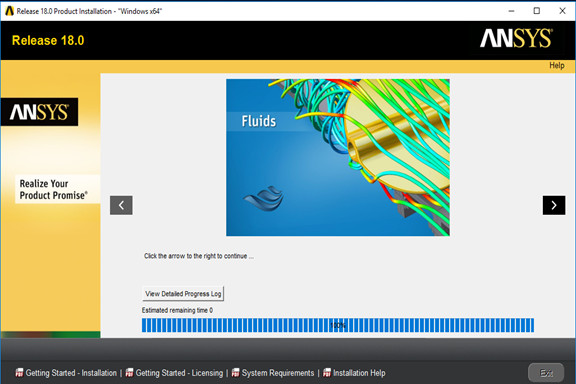Open the Installation Help link
This screenshot has width=576, height=384.
[359, 373]
